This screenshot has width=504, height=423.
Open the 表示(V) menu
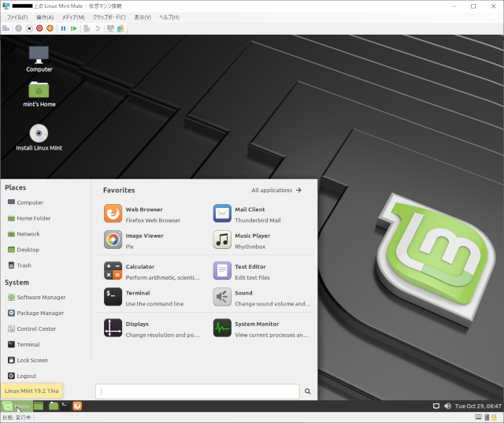(x=143, y=17)
